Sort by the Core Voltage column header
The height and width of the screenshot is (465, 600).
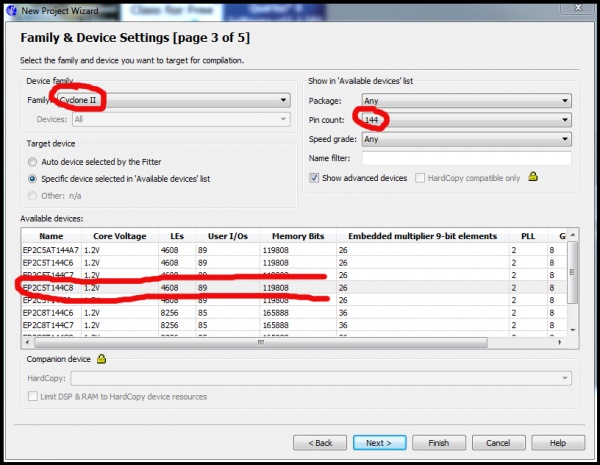click(x=120, y=236)
